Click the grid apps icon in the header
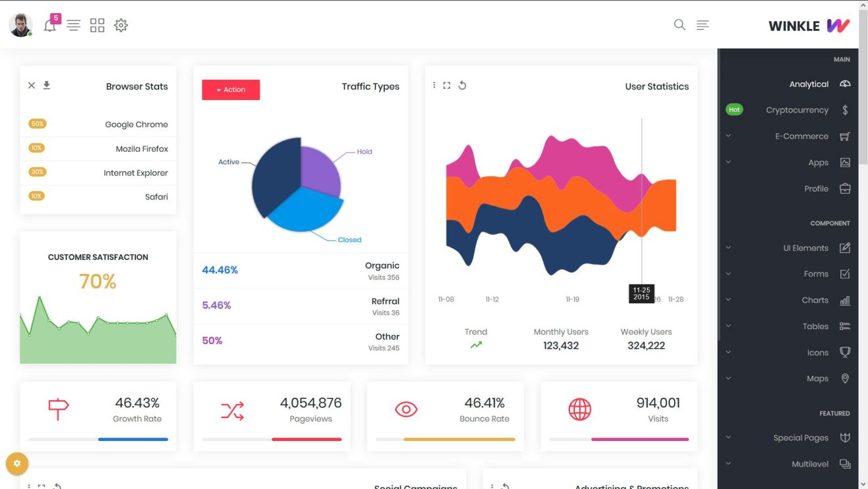The height and width of the screenshot is (489, 868). point(97,25)
